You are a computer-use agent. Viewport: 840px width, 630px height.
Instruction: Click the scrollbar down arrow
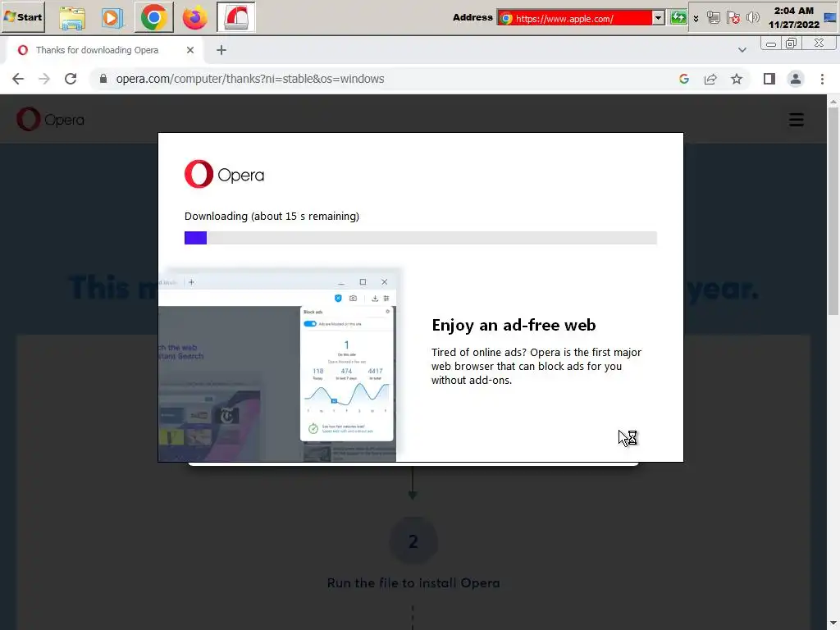833,623
